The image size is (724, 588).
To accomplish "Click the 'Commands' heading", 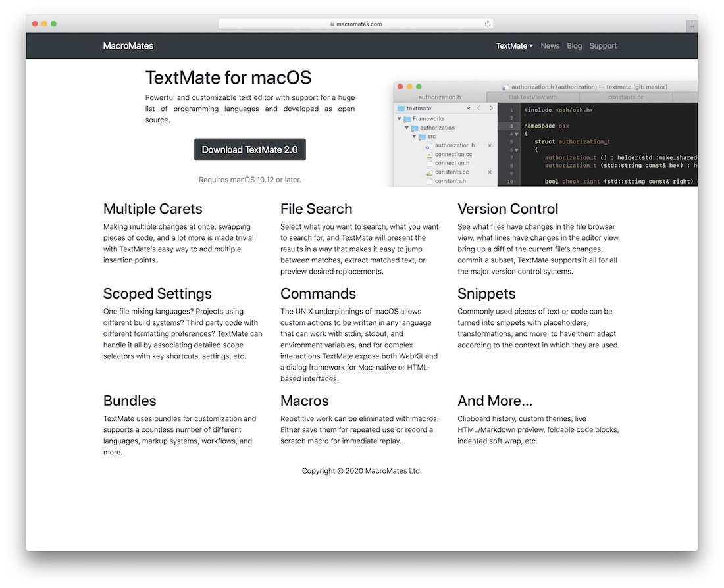I will coord(318,293).
